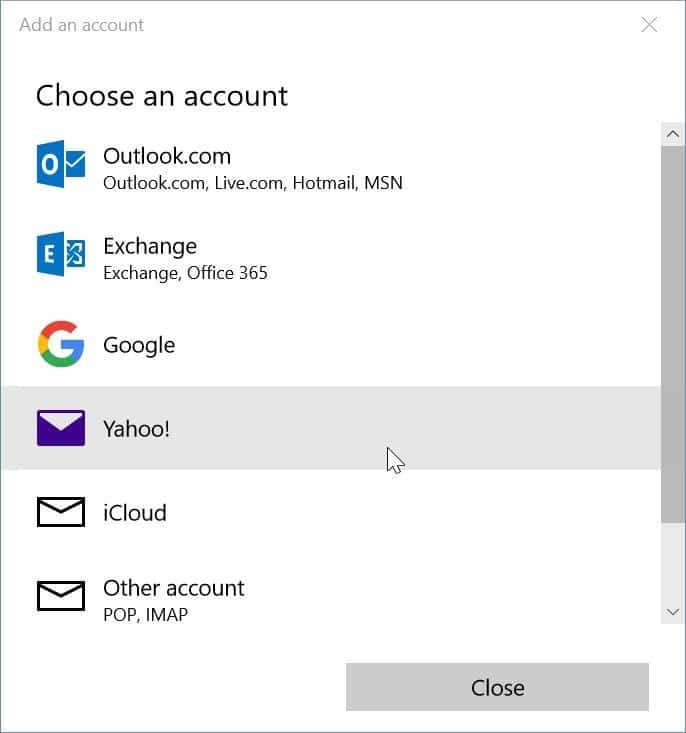Close the Add an account dialog with X
This screenshot has height=733, width=686.
[649, 24]
